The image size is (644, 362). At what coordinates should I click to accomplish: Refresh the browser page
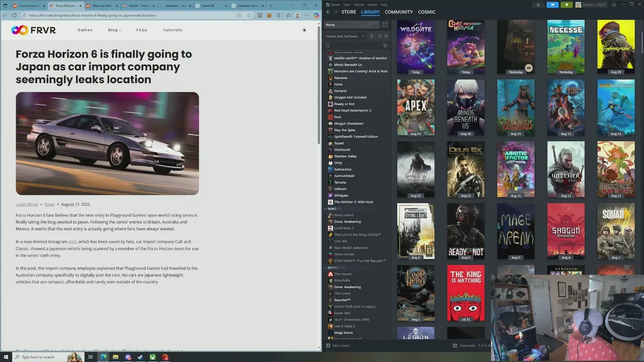(x=14, y=15)
